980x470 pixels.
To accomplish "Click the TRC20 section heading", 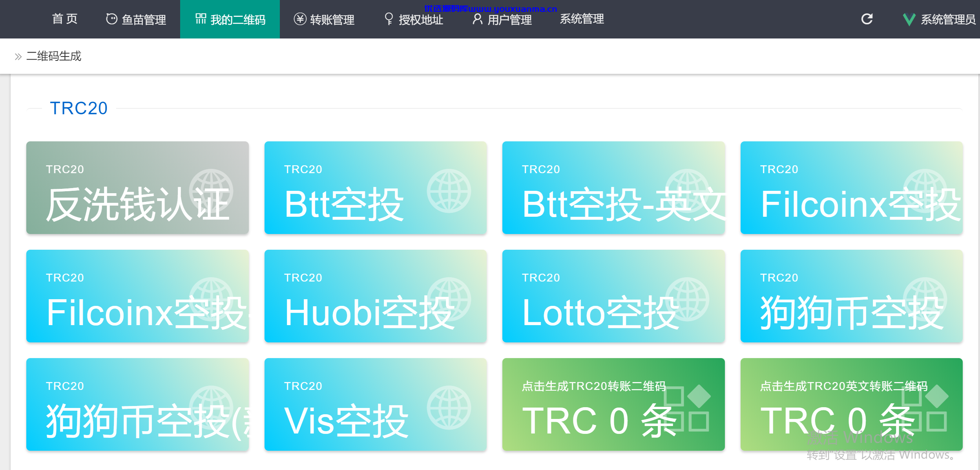I will 79,108.
